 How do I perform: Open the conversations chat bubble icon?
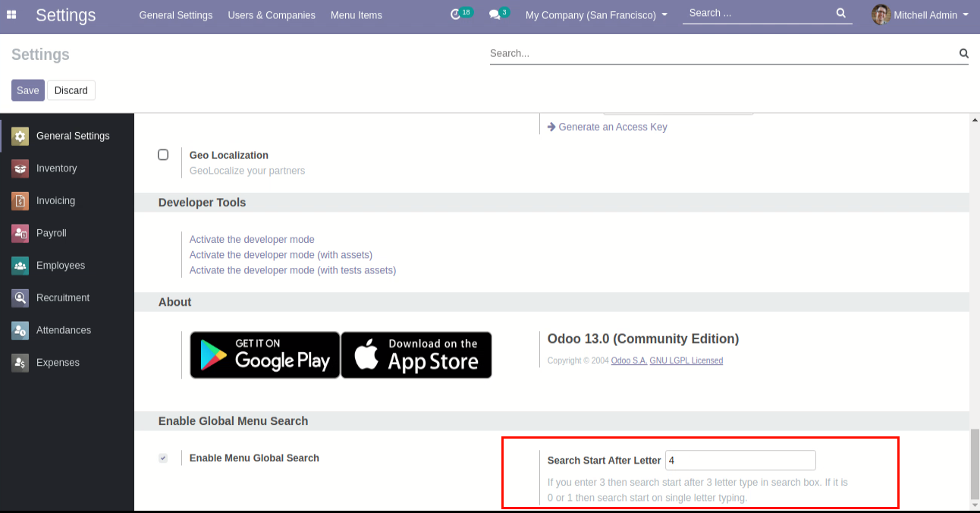click(495, 14)
